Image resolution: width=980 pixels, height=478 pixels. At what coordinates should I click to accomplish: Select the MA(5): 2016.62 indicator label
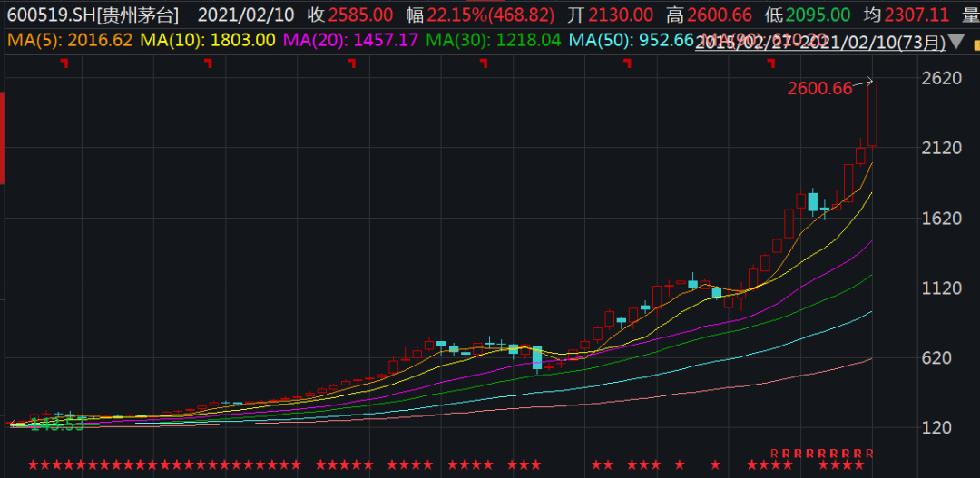(x=69, y=40)
